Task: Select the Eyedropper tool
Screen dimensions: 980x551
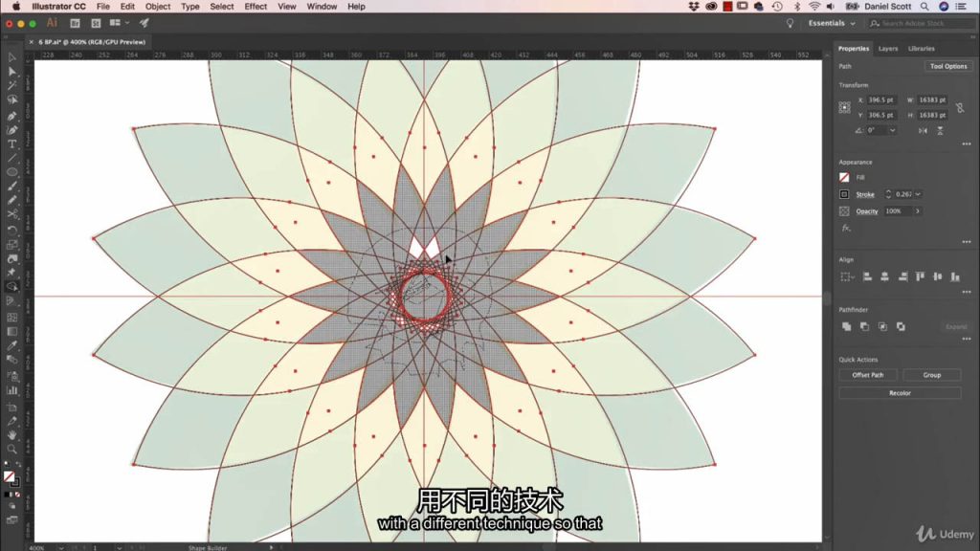Action: click(x=11, y=345)
